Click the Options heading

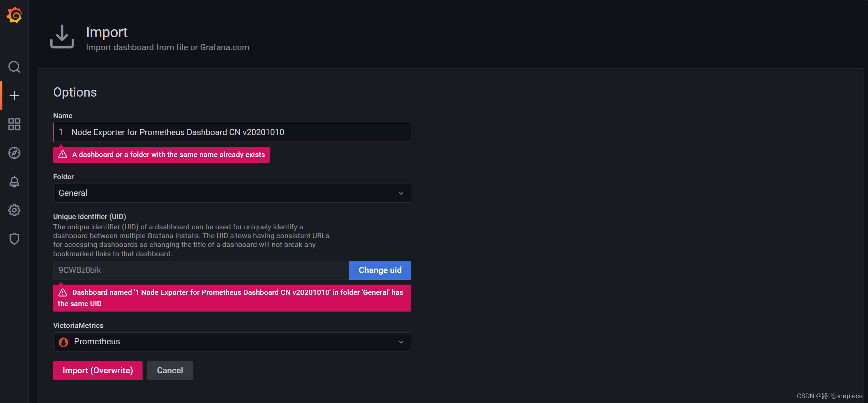[x=75, y=92]
